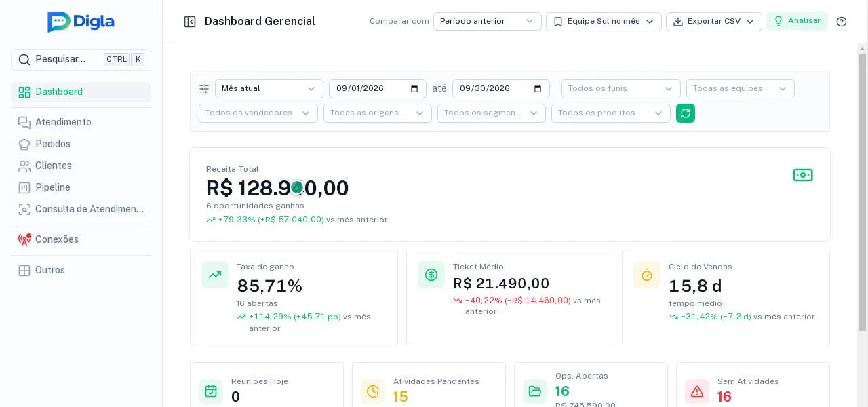Click the Atividades Pendentes clock icon
The height and width of the screenshot is (407, 868).
click(x=373, y=391)
